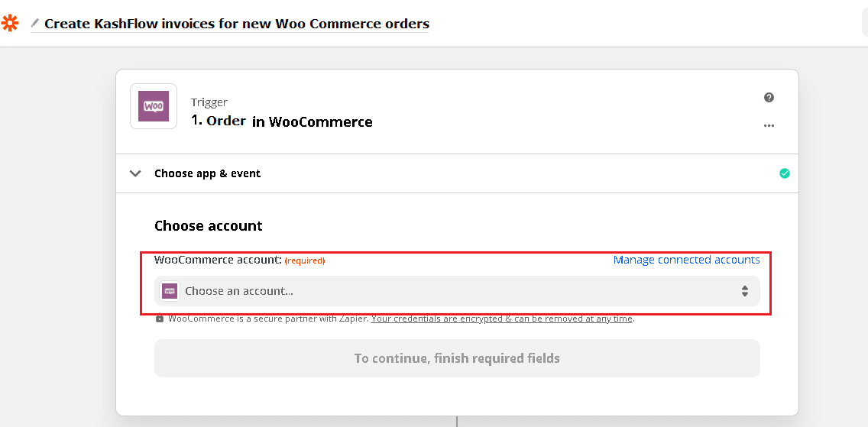Click the Zap title "Create KashFlow invoices" text

click(237, 24)
